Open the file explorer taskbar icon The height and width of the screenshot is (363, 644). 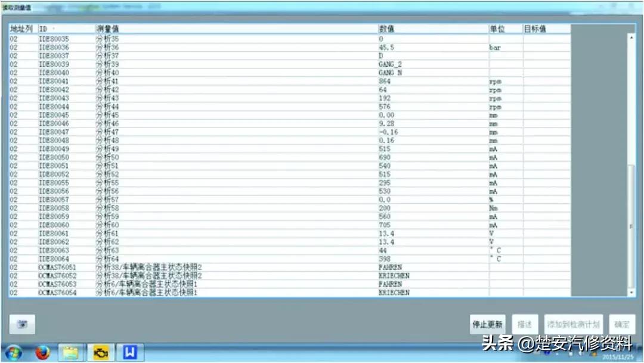click(70, 353)
